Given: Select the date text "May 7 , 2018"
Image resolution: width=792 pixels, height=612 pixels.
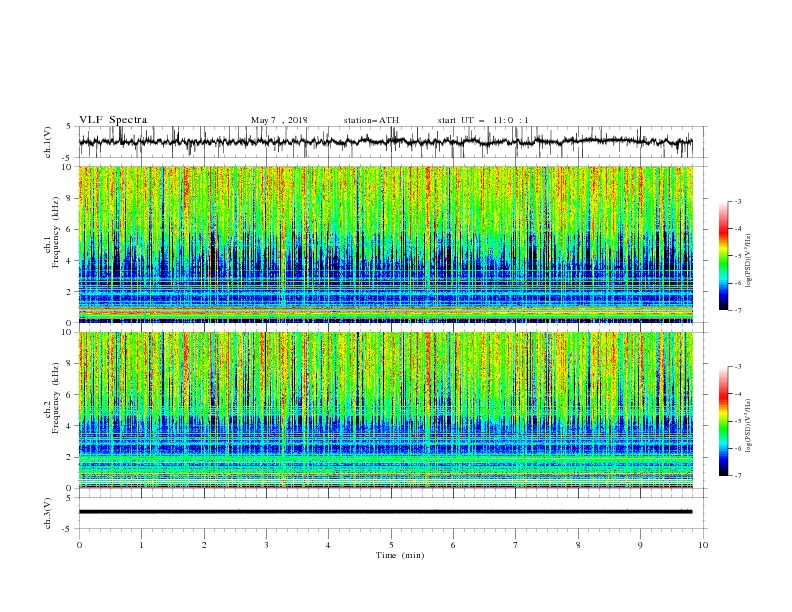Looking at the screenshot, I should [x=279, y=120].
